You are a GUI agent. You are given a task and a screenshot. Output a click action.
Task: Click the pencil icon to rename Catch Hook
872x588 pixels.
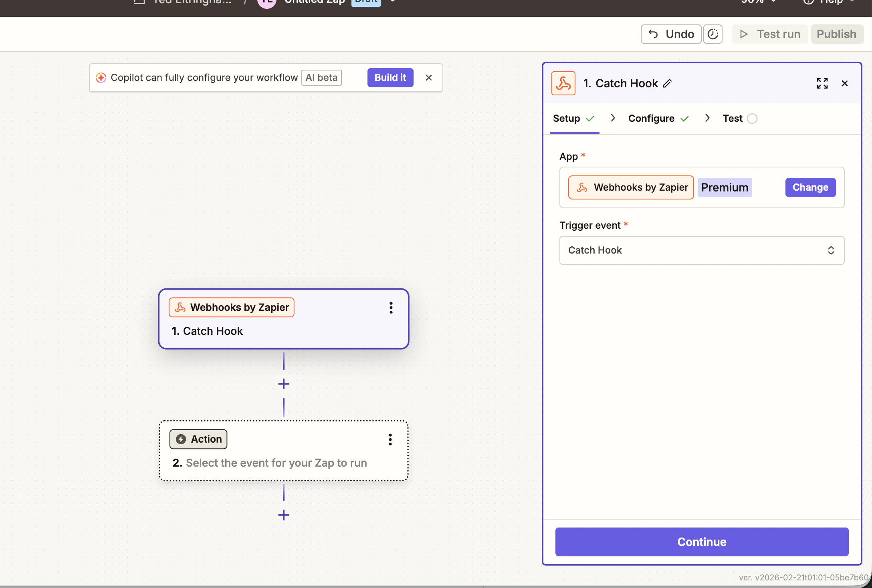point(668,83)
